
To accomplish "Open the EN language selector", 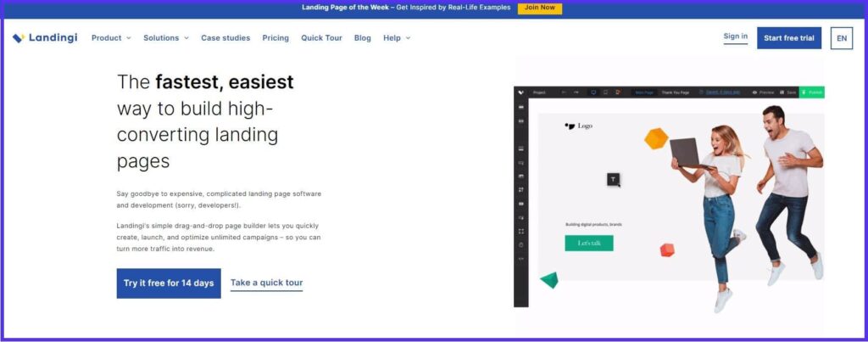I will (841, 38).
